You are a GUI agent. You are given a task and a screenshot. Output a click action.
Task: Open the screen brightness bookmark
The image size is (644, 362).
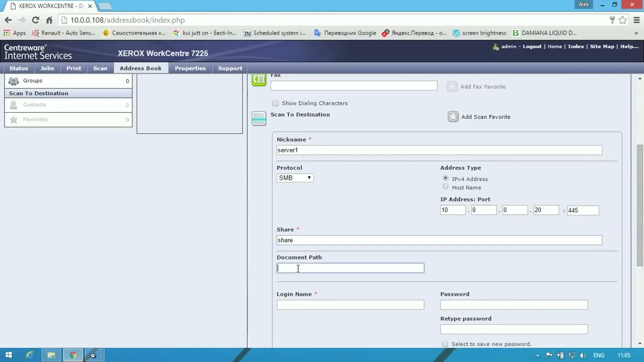pyautogui.click(x=479, y=33)
